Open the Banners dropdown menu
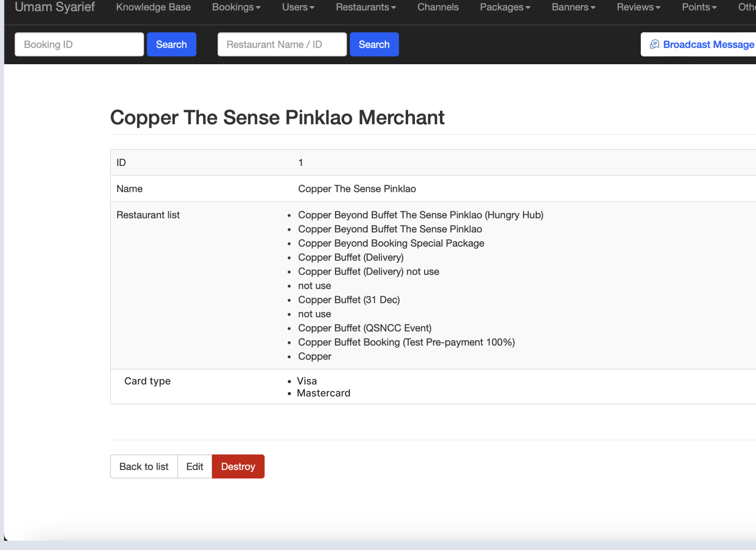Screen dimensions: 756x550 point(573,8)
